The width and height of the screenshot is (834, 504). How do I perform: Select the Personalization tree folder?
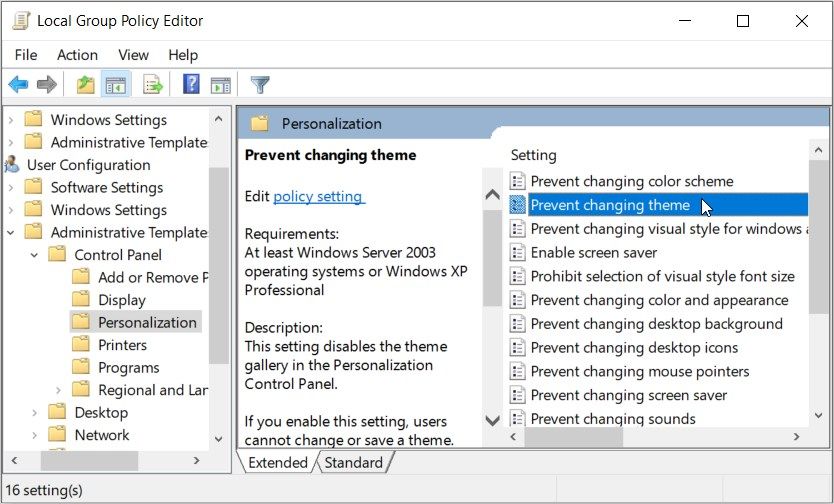136,322
